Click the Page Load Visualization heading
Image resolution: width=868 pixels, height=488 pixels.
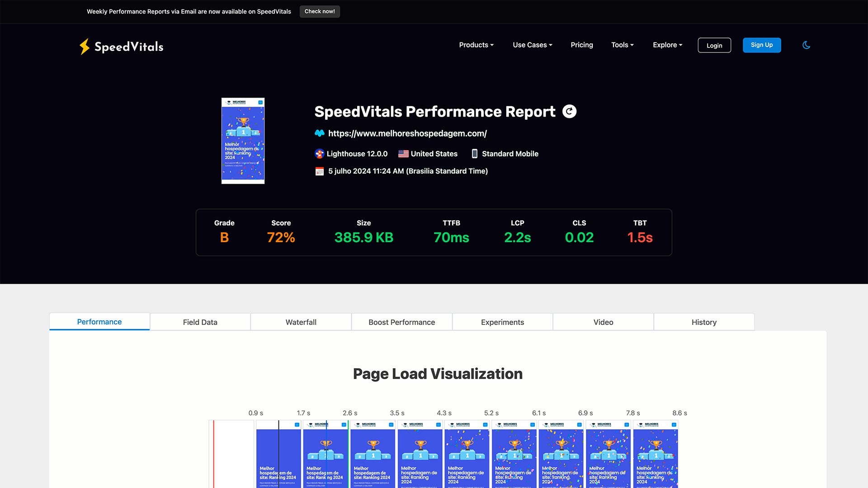tap(438, 374)
